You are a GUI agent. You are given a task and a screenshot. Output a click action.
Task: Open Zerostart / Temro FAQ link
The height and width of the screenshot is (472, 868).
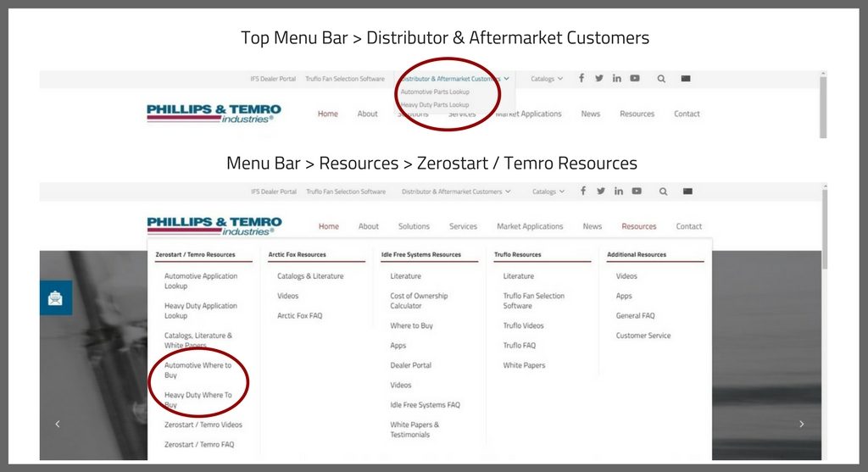199,444
